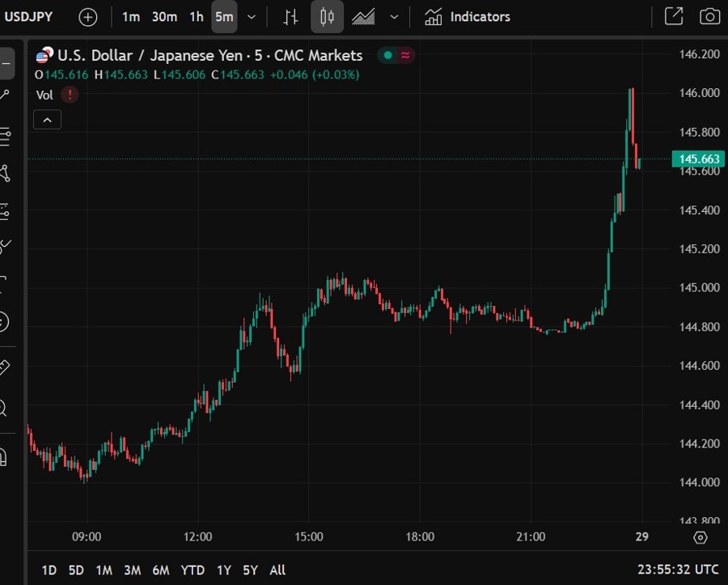Expand the time interval dropdown arrow
This screenshot has height=585, width=728.
pyautogui.click(x=252, y=17)
